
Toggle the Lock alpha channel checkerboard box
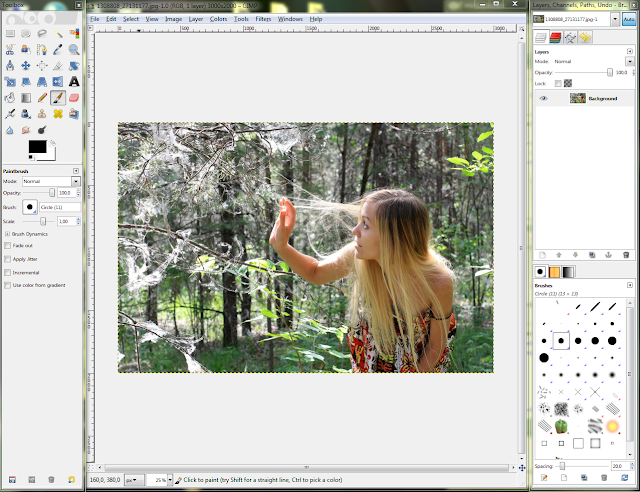point(568,83)
